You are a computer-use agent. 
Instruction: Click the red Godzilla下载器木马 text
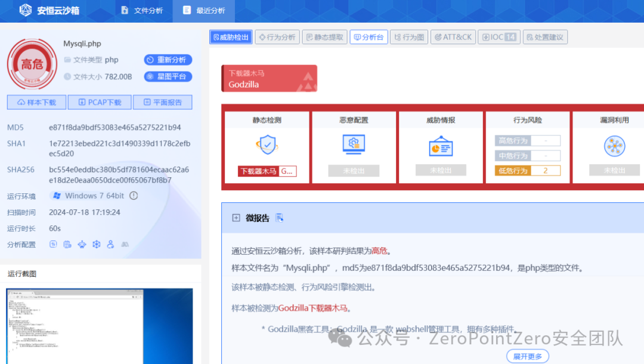point(313,308)
